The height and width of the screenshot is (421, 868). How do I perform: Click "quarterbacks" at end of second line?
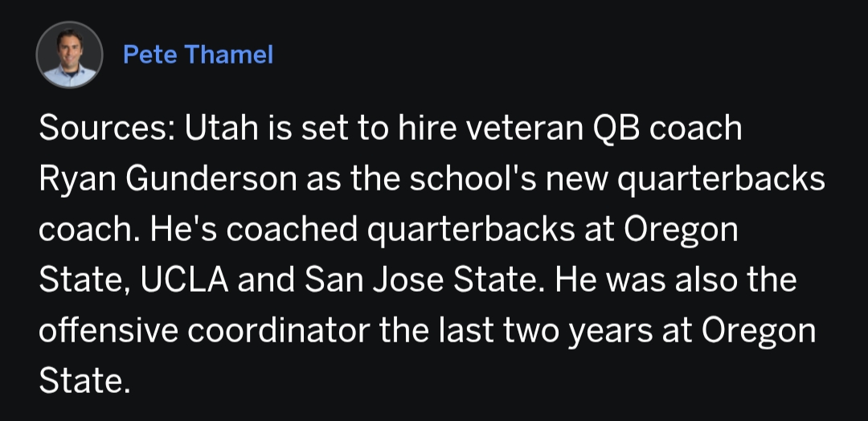pos(727,180)
